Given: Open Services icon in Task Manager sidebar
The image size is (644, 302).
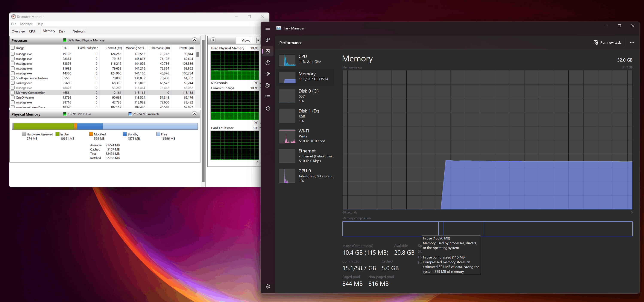Looking at the screenshot, I should tap(268, 108).
